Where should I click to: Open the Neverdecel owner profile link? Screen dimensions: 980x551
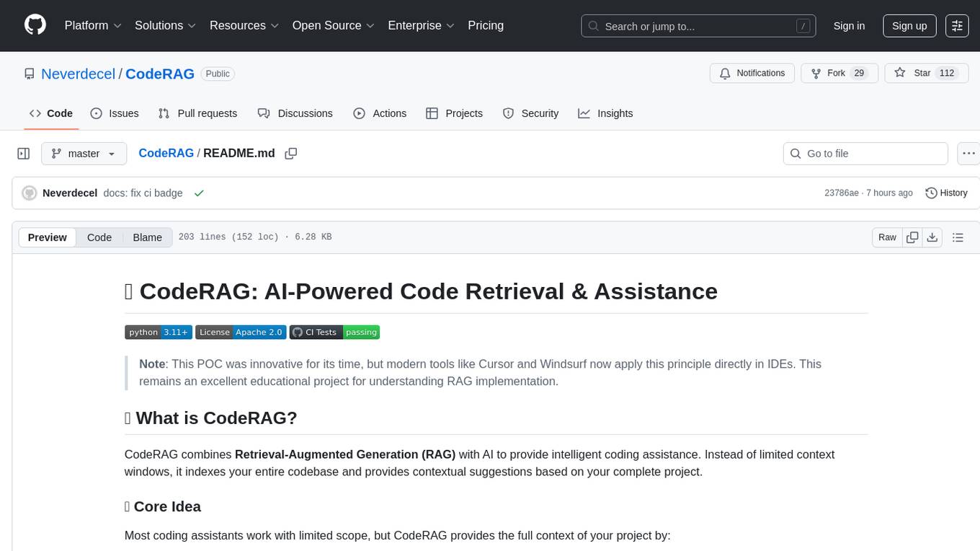[x=79, y=74]
